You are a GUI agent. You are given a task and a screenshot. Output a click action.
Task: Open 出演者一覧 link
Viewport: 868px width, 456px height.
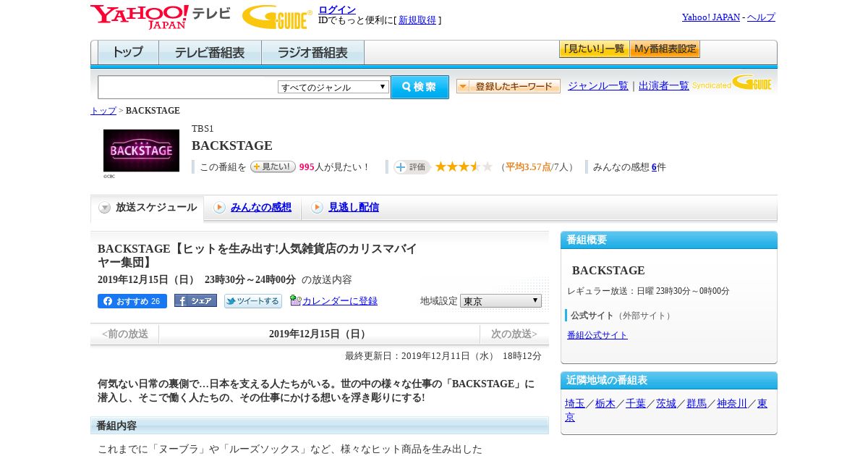pyautogui.click(x=664, y=85)
